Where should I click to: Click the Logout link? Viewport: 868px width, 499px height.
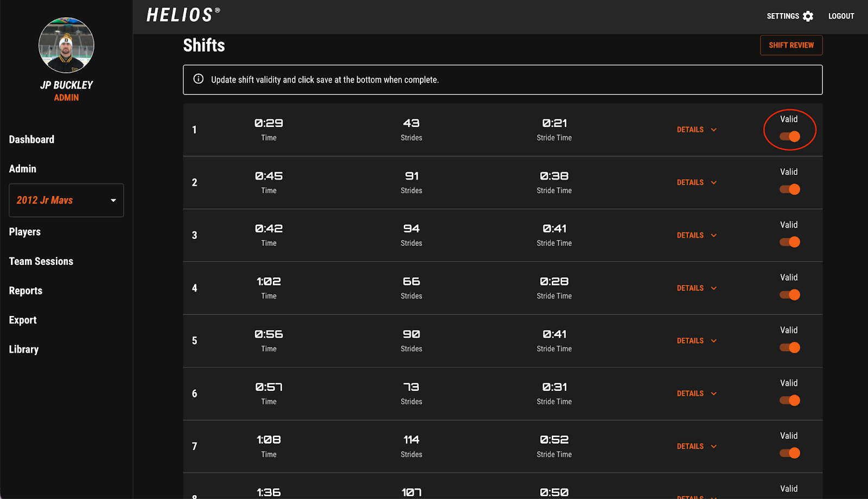(x=841, y=16)
